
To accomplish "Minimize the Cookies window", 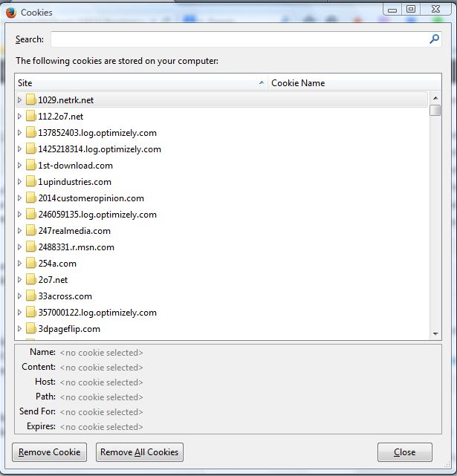I will click(392, 9).
